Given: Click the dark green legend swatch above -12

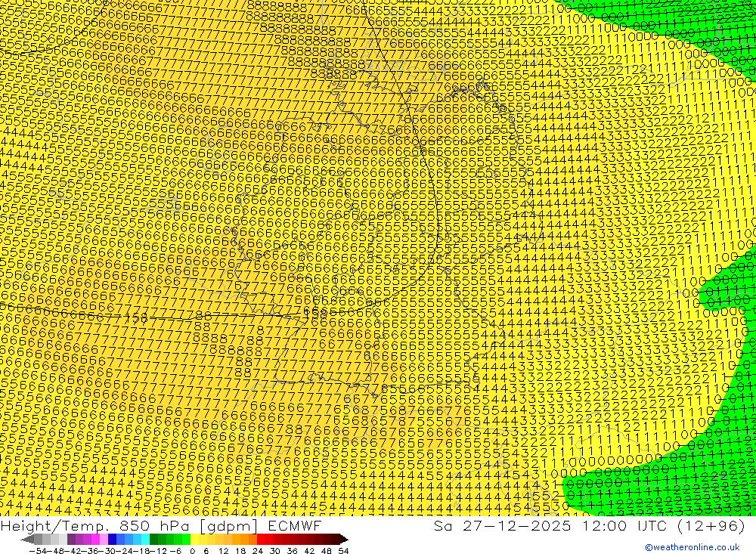Looking at the screenshot, I should coord(153,539).
